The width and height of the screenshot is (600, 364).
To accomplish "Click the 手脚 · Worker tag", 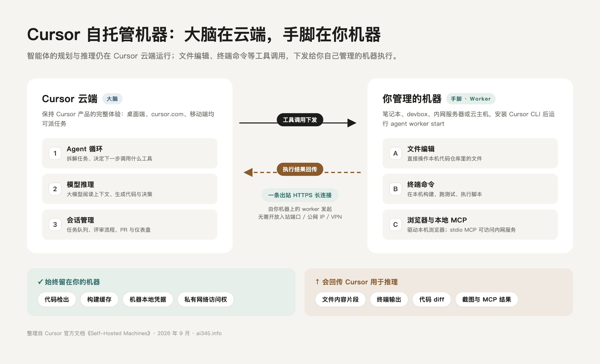I will coord(471,99).
